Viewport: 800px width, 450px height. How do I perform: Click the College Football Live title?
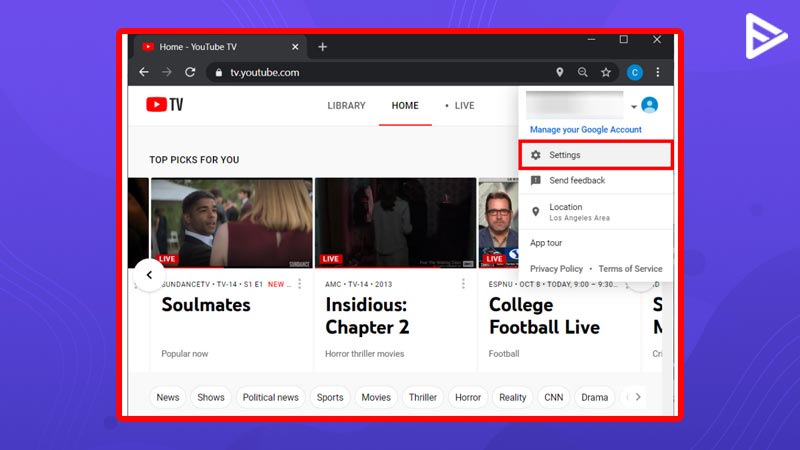click(x=544, y=316)
